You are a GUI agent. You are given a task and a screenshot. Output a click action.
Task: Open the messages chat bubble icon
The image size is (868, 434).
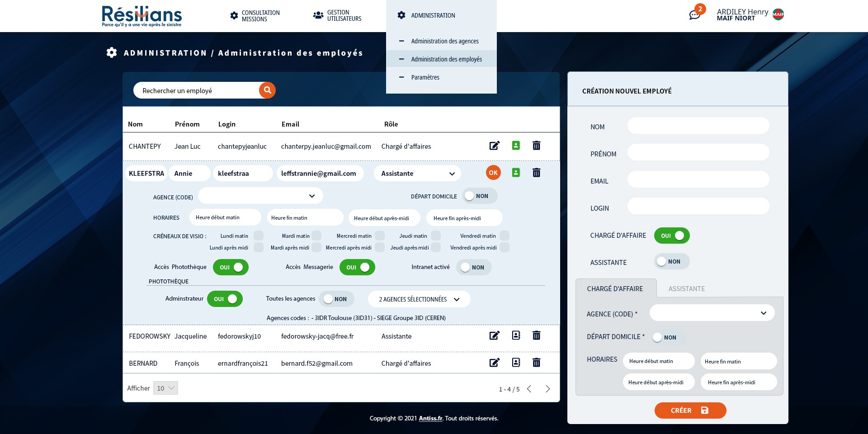[694, 15]
